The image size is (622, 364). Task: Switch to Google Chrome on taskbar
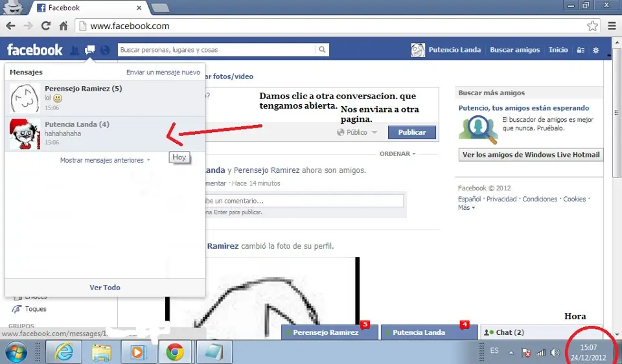175,352
